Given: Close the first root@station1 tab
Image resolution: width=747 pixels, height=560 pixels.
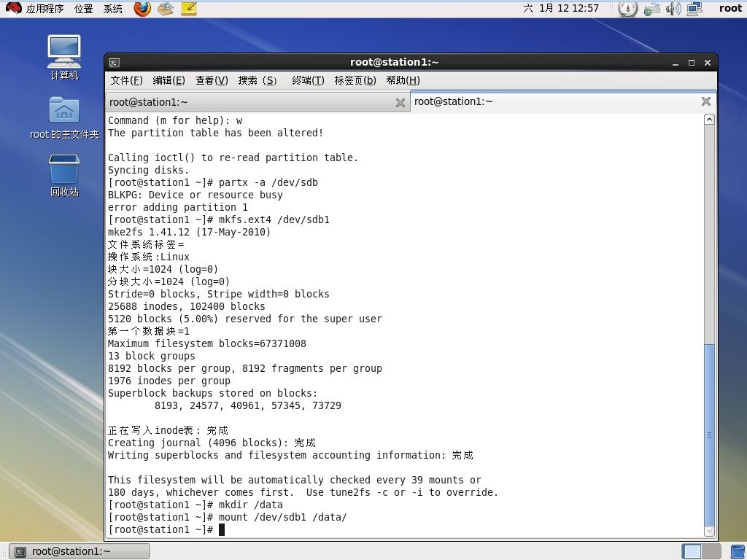Looking at the screenshot, I should click(x=400, y=102).
